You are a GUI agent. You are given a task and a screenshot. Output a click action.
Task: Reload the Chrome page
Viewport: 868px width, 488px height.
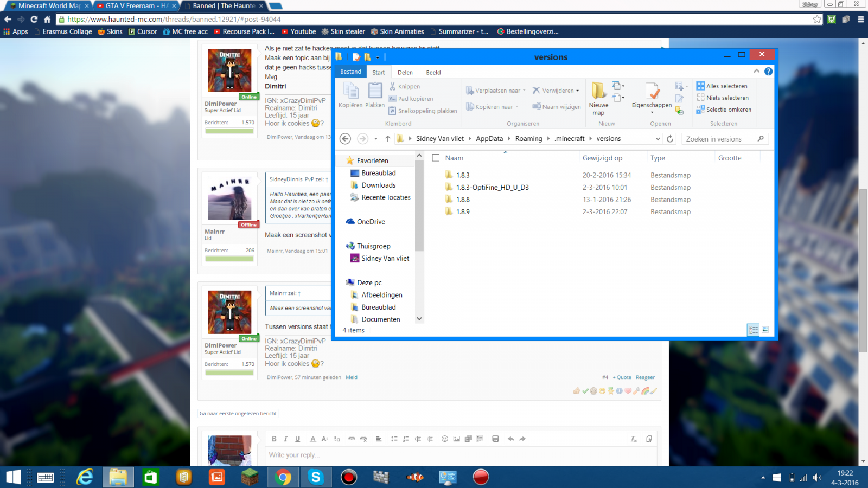click(x=34, y=19)
